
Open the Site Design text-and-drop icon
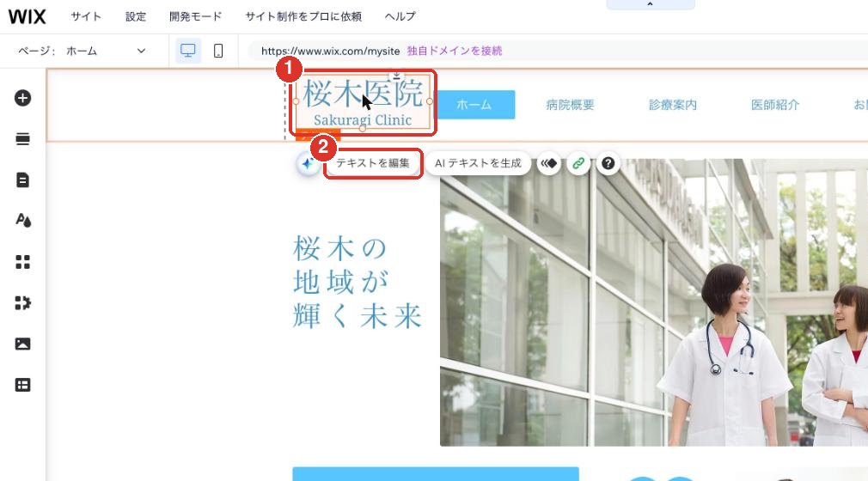[22, 220]
